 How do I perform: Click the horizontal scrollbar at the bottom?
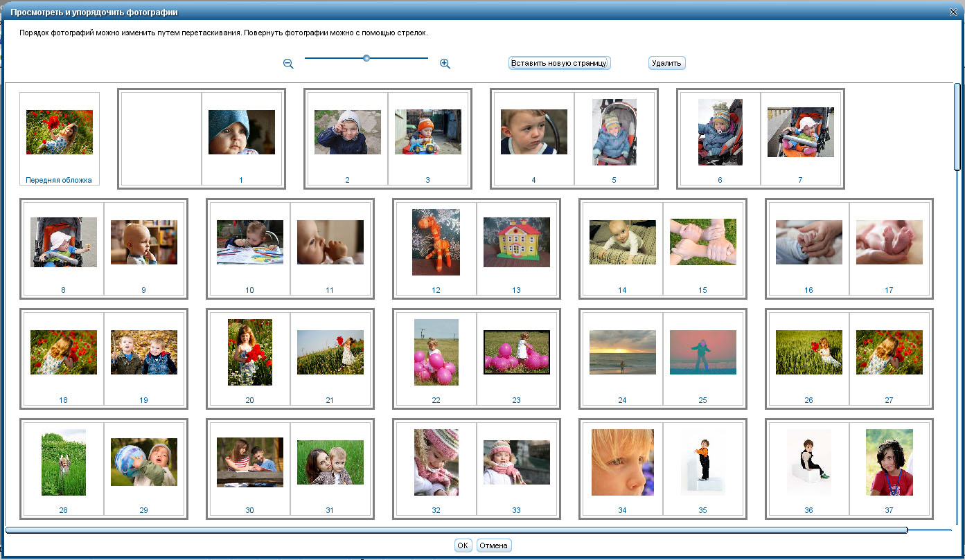(x=456, y=530)
